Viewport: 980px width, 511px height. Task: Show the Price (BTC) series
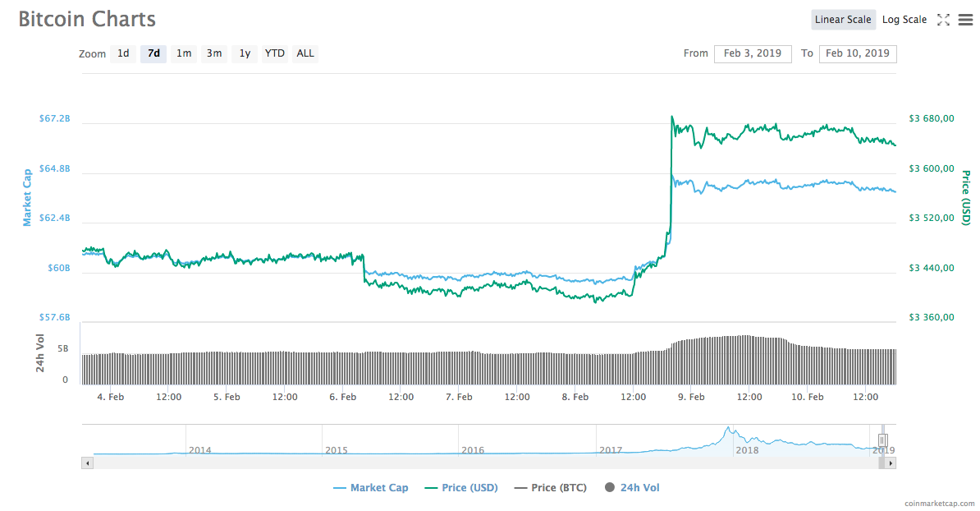(x=550, y=487)
